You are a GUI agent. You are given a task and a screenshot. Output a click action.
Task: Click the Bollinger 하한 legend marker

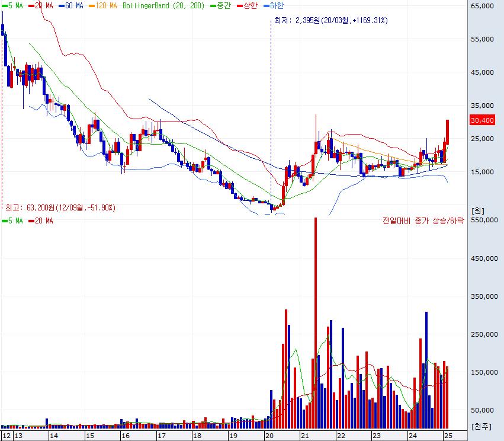(x=271, y=5)
